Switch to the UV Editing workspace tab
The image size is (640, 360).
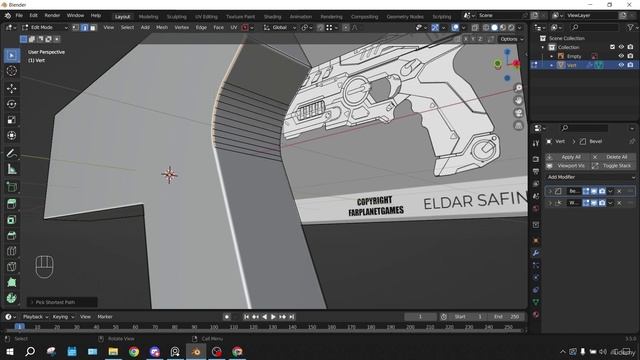[x=206, y=17]
